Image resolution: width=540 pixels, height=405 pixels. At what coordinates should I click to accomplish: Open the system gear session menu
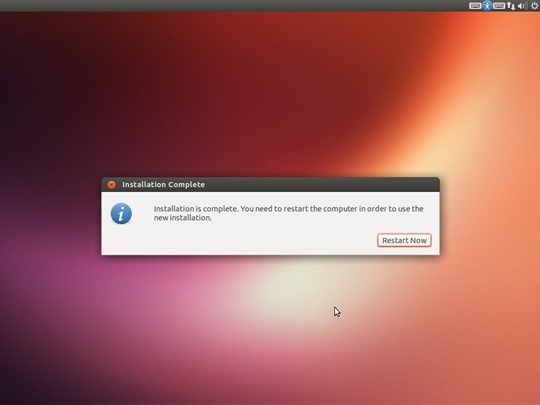pyautogui.click(x=534, y=6)
